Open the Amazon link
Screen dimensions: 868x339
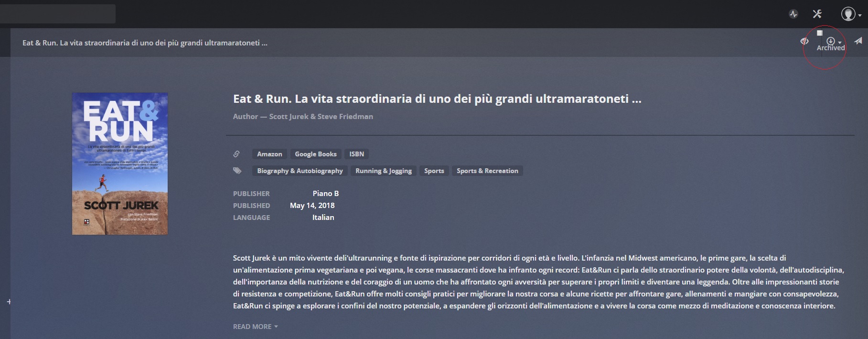[269, 154]
